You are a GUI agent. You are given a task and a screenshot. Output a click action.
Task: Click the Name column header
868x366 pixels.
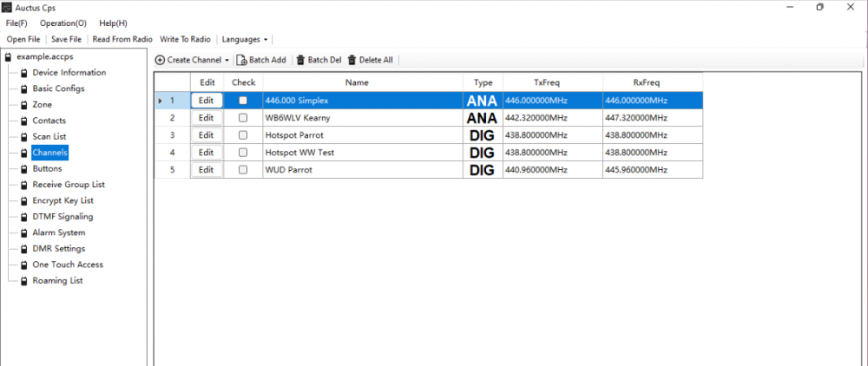(357, 82)
